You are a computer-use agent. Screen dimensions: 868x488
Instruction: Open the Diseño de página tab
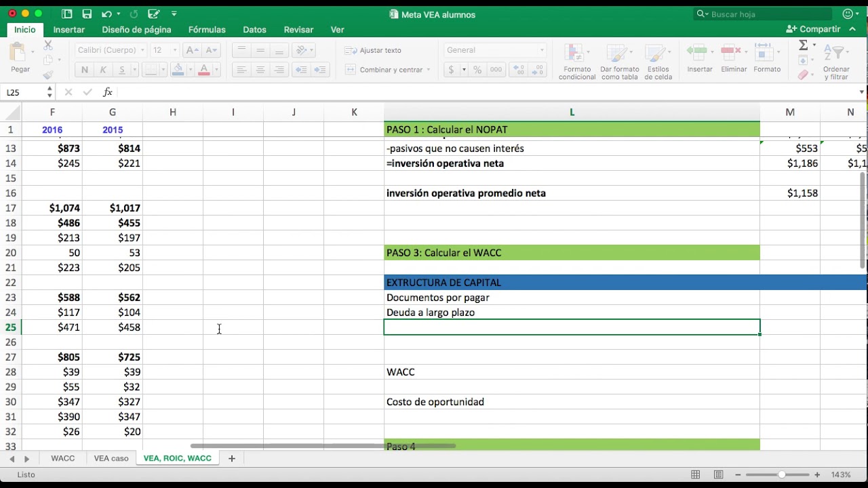(x=136, y=30)
